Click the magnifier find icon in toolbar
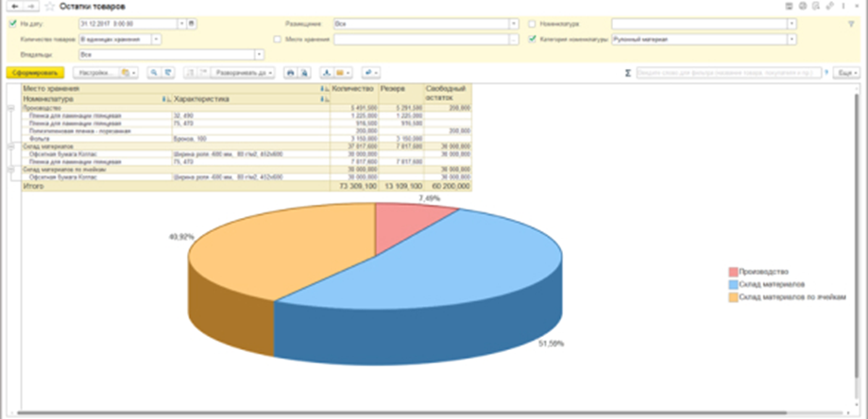 click(x=154, y=72)
